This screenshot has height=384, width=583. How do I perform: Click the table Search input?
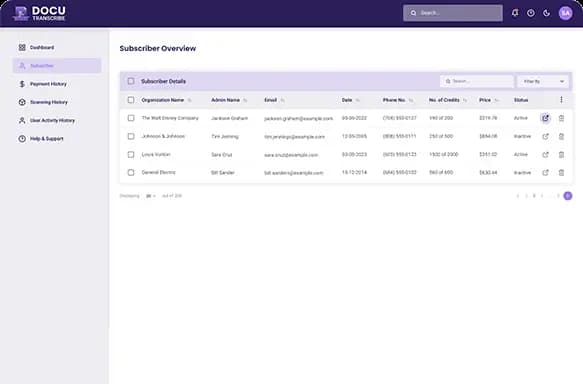477,81
